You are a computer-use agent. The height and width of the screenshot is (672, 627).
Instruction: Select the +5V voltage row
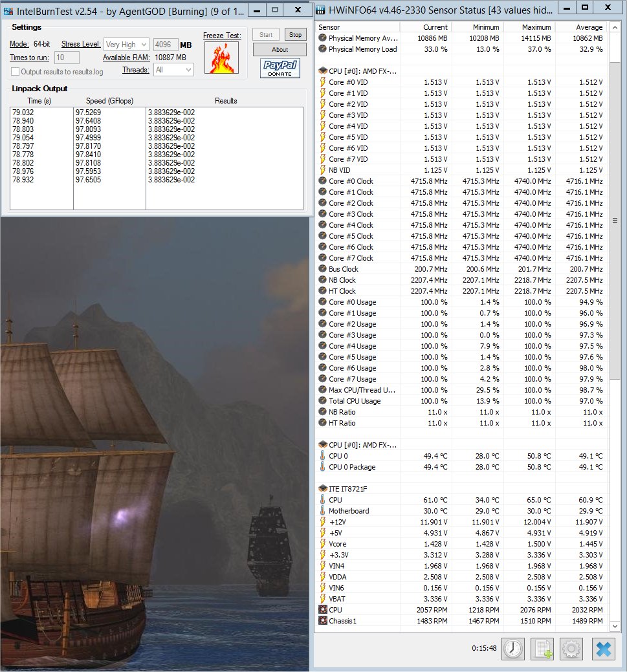[461, 533]
